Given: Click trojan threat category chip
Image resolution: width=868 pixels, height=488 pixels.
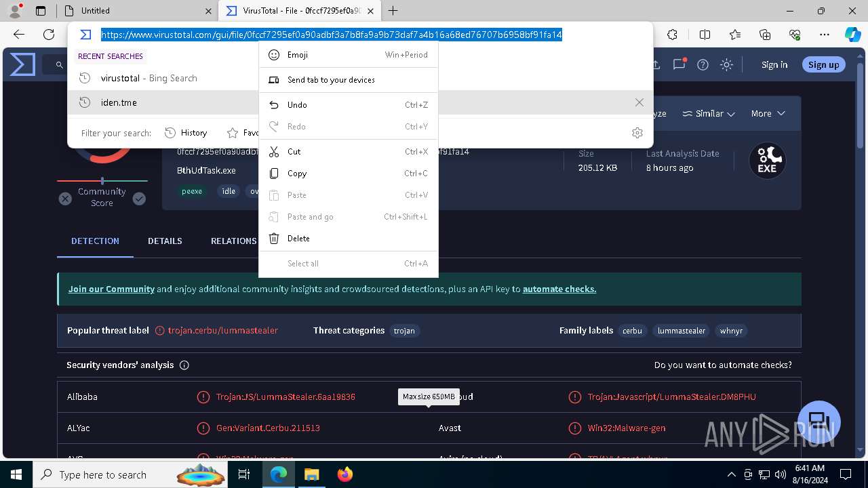Looking at the screenshot, I should [x=404, y=331].
